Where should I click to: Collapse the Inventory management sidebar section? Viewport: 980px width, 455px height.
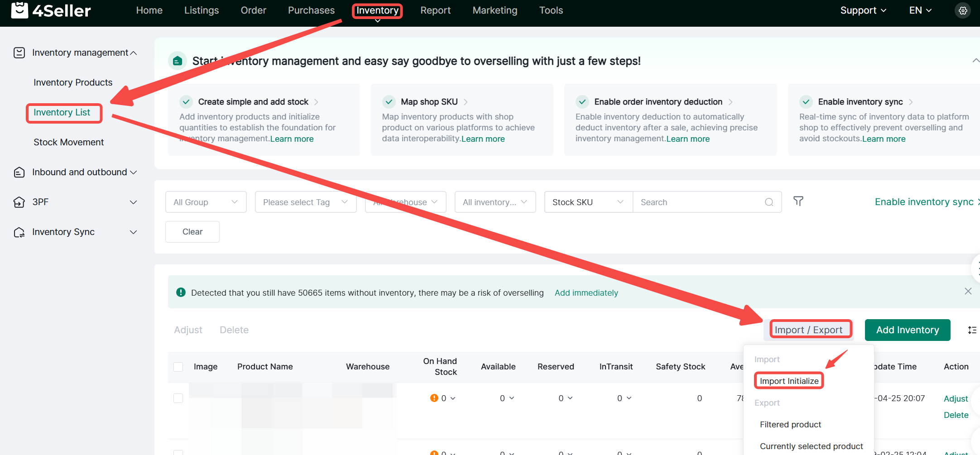point(133,53)
